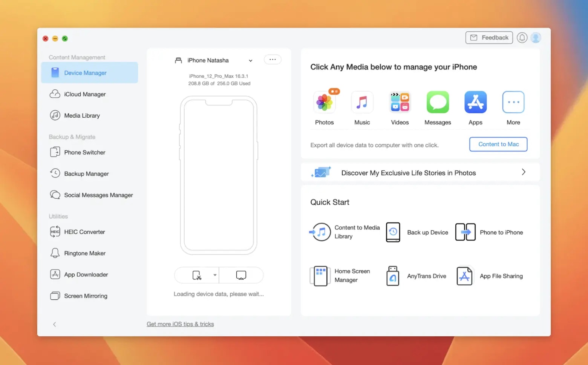The width and height of the screenshot is (588, 365).
Task: Collapse the sidebar arrow
Action: click(x=55, y=324)
